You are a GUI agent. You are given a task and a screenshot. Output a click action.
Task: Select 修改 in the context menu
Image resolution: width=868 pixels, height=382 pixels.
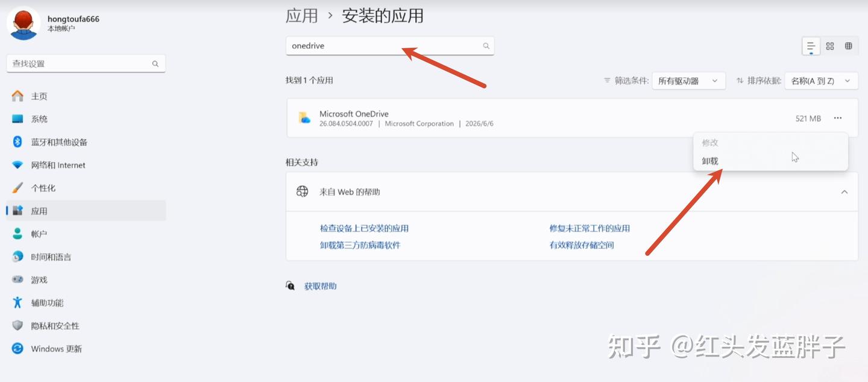tap(770, 142)
